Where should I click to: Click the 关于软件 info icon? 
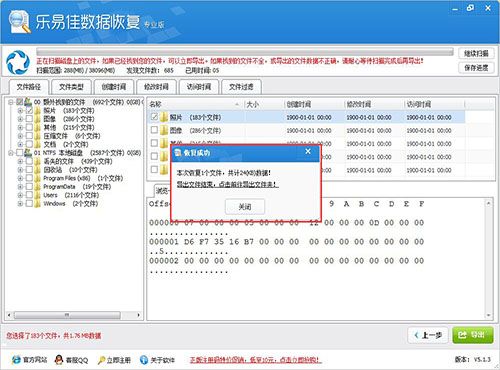[144, 360]
